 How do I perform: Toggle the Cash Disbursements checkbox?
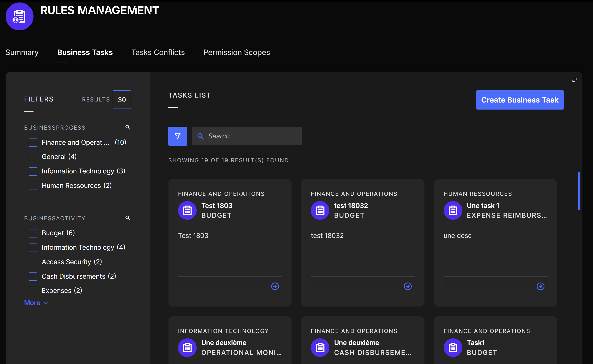(x=33, y=276)
